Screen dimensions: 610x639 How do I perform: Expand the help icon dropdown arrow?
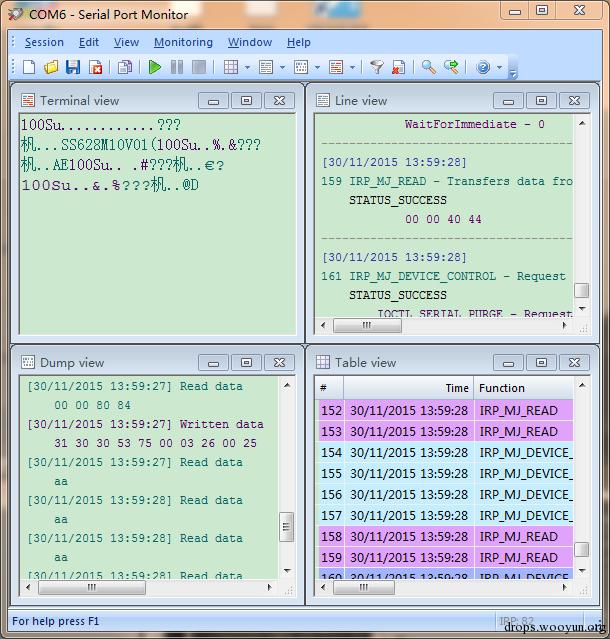tap(500, 68)
